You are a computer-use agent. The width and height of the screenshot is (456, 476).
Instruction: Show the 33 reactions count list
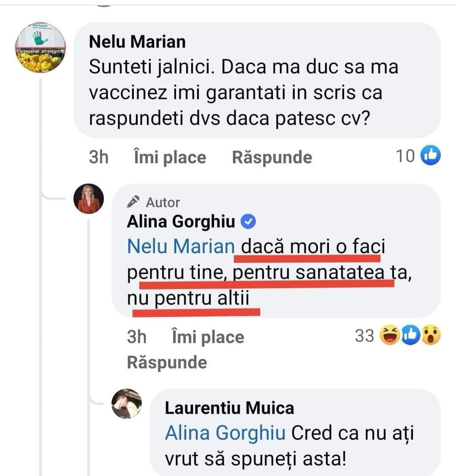point(365,336)
